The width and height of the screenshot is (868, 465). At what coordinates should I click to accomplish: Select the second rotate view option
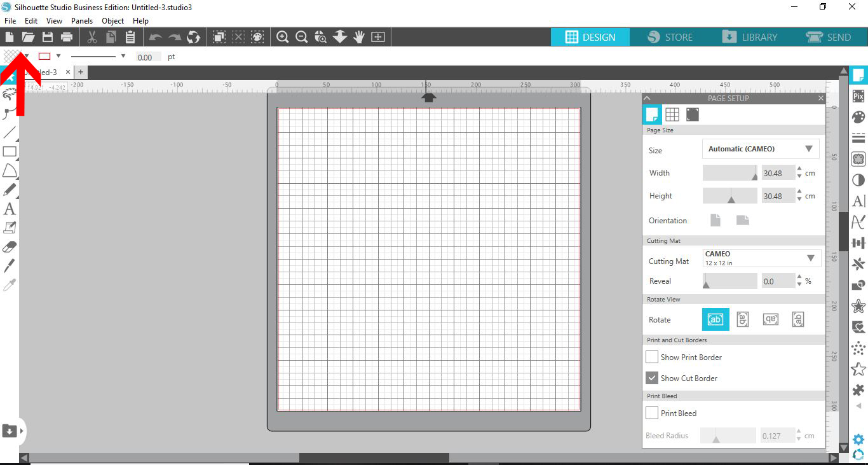click(743, 319)
